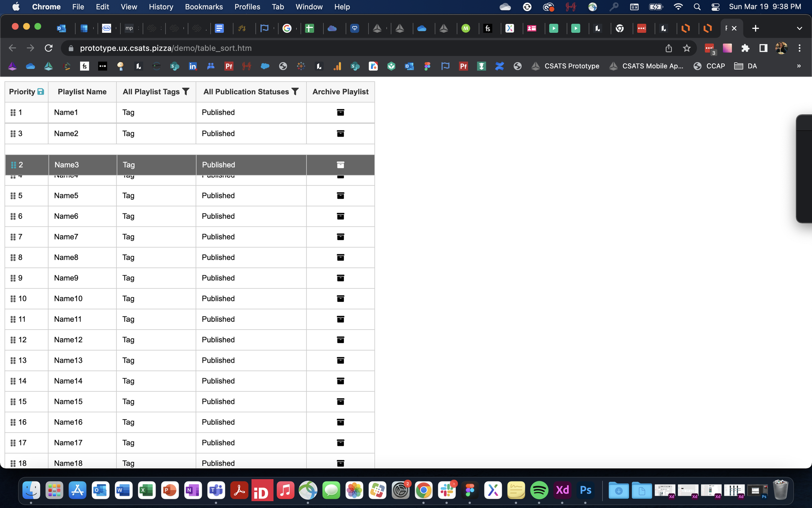Archive the Name1 playlist

pyautogui.click(x=340, y=112)
